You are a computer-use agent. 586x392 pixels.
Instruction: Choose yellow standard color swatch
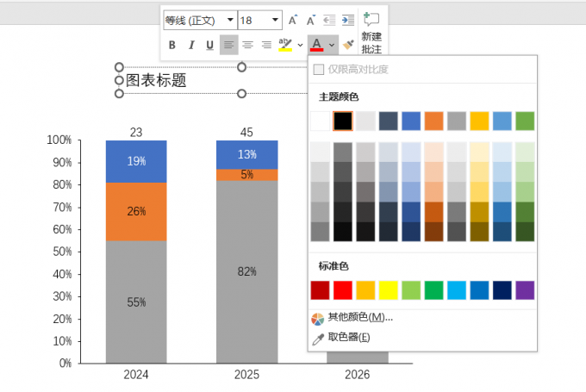point(389,290)
